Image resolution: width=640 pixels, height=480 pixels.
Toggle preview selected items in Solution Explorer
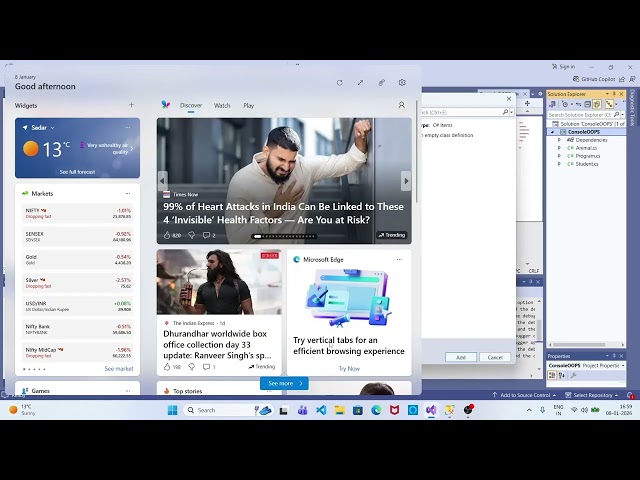click(x=609, y=104)
